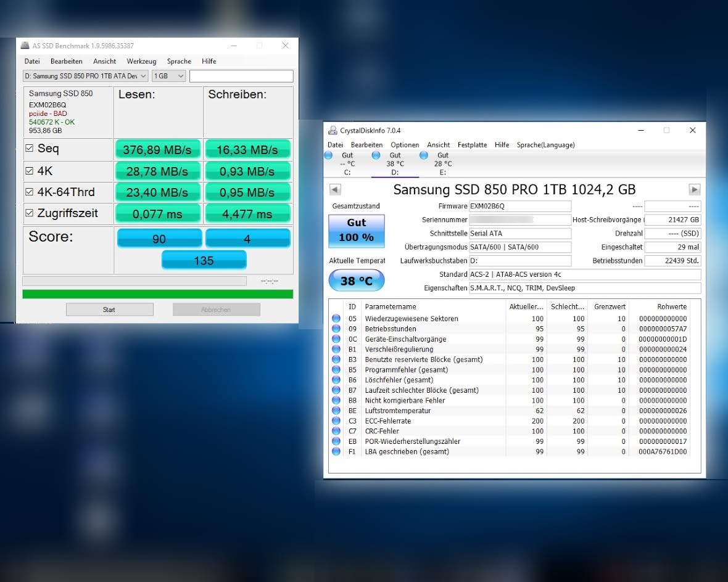Click the blue health dot above C:
The image size is (728, 582).
pyautogui.click(x=328, y=155)
